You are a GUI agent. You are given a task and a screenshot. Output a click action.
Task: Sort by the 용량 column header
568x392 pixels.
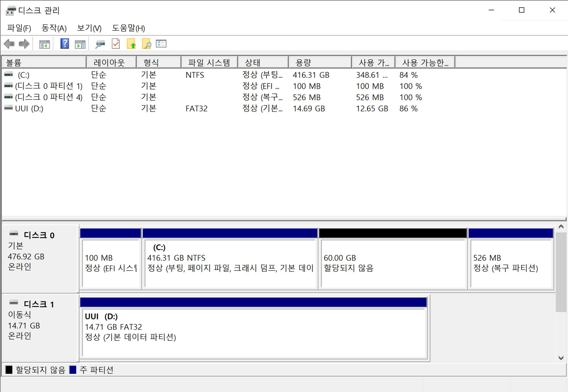point(320,63)
